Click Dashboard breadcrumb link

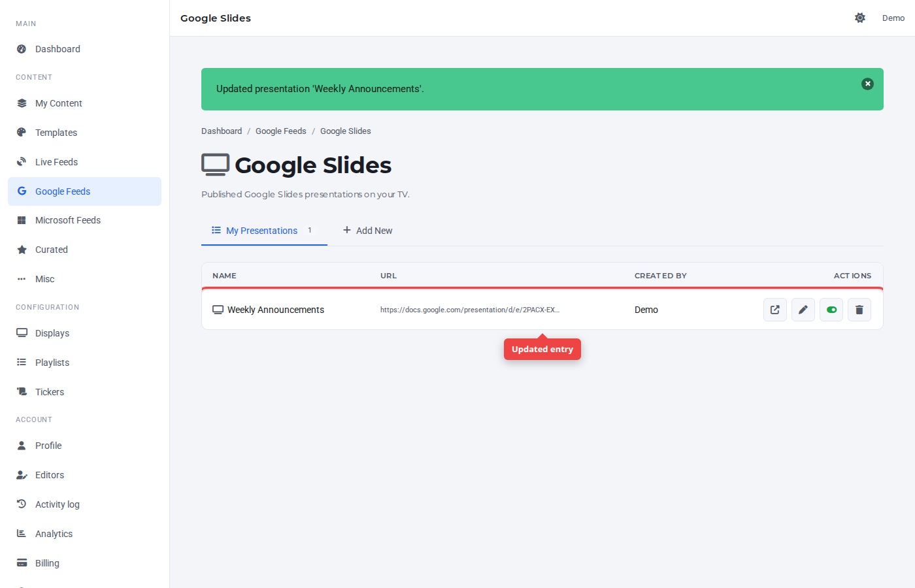[x=222, y=131]
